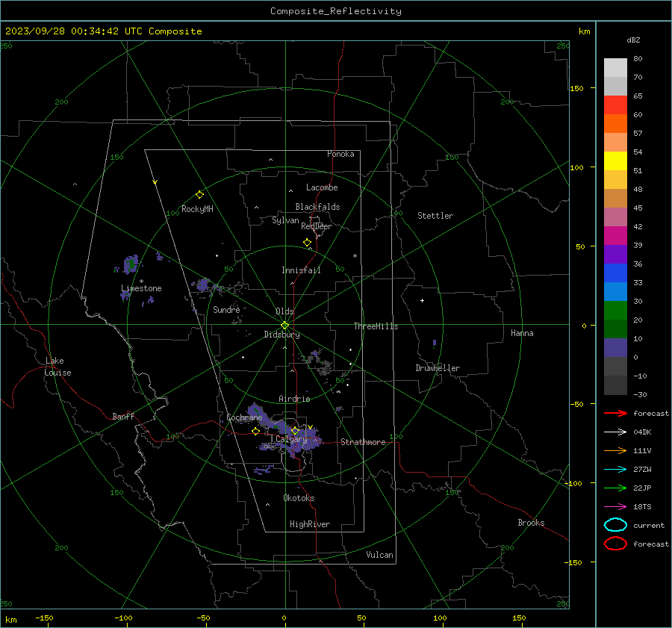The image size is (672, 628).
Task: Click the ThreeHills town label
Action: pos(376,326)
